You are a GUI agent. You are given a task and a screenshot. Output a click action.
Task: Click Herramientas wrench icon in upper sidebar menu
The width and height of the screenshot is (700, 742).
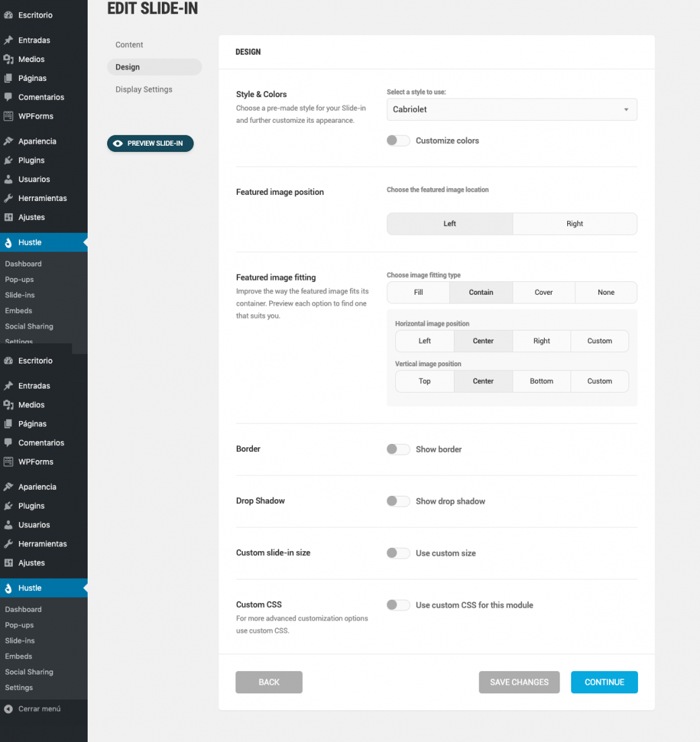[8, 198]
